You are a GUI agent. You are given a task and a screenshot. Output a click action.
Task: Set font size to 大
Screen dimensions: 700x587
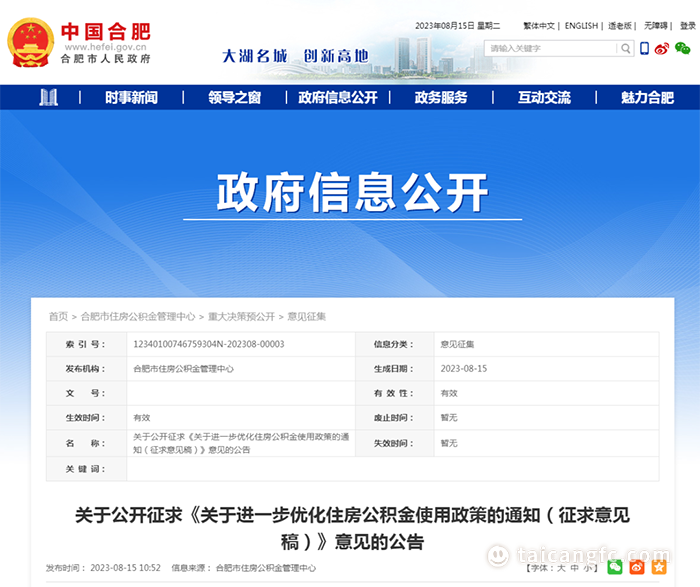[x=561, y=568]
